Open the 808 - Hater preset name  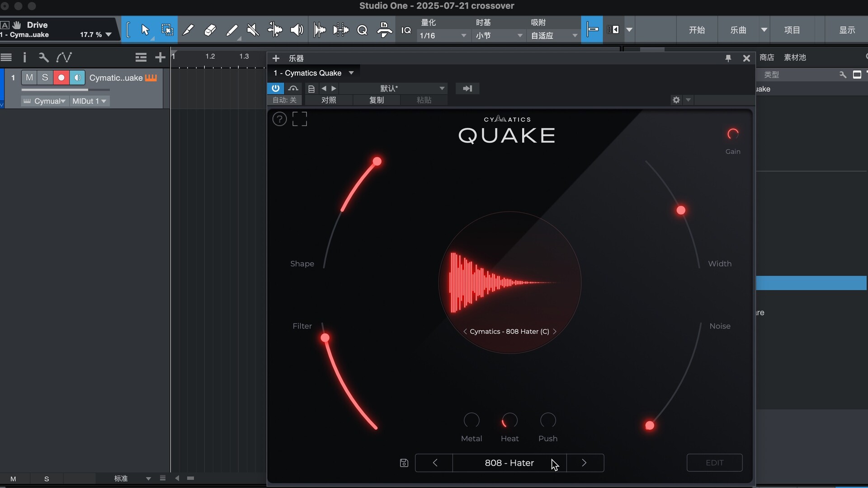click(x=509, y=463)
